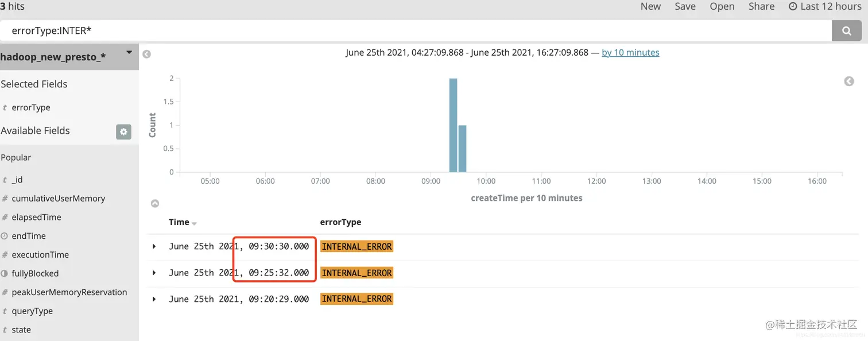Sort by the Time column arrow
The image size is (868, 341).
194,223
